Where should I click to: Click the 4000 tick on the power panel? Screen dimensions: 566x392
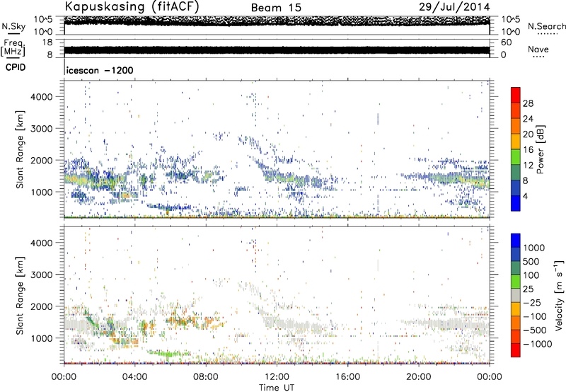click(42, 97)
